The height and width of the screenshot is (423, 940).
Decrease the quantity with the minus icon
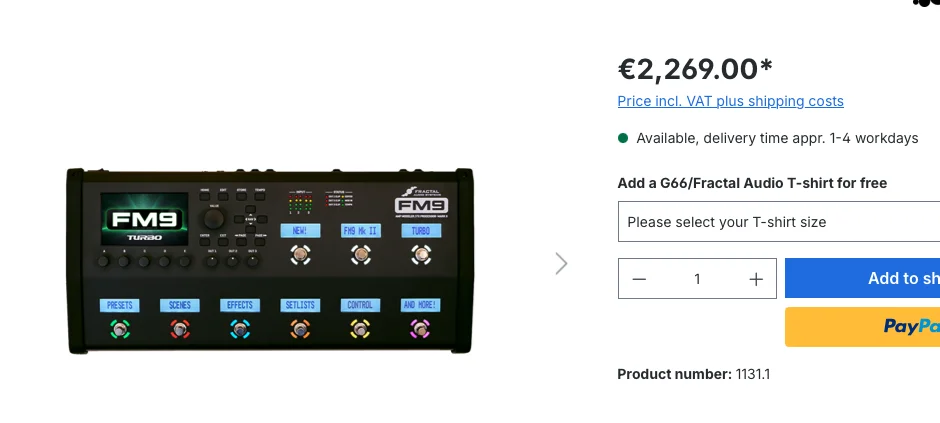point(639,279)
